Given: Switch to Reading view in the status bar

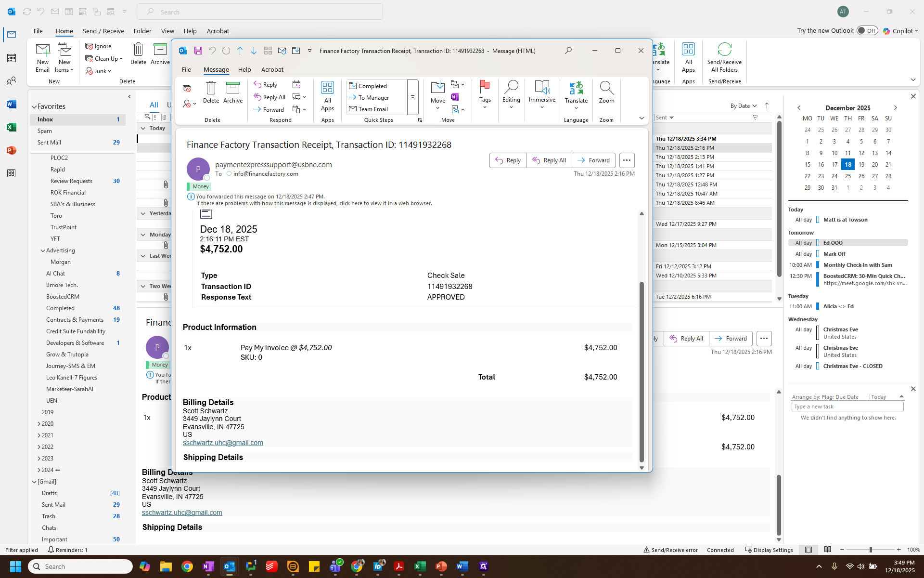Looking at the screenshot, I should (827, 550).
